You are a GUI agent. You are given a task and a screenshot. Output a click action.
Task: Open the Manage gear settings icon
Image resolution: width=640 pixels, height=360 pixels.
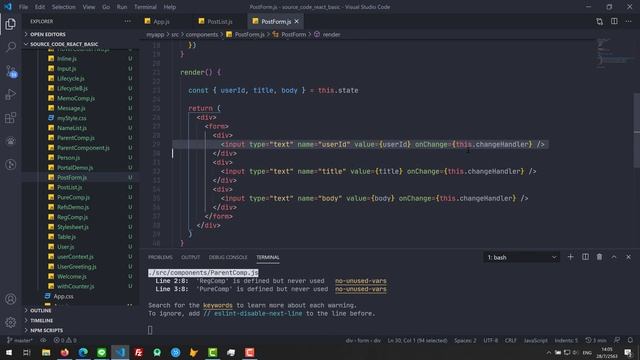coord(11,322)
